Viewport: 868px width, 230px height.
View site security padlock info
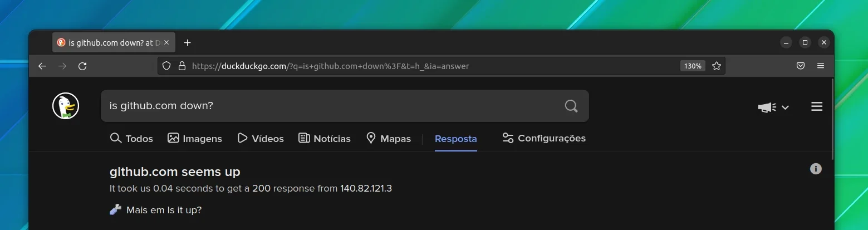click(x=182, y=66)
